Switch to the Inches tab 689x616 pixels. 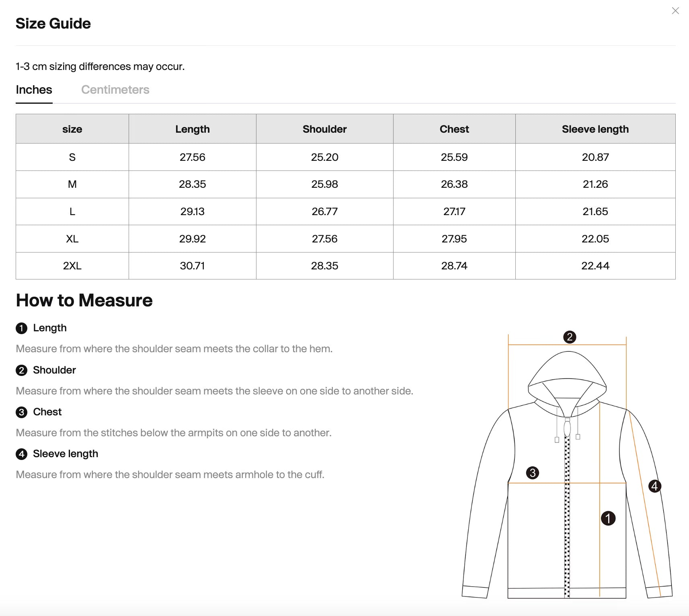pyautogui.click(x=34, y=89)
